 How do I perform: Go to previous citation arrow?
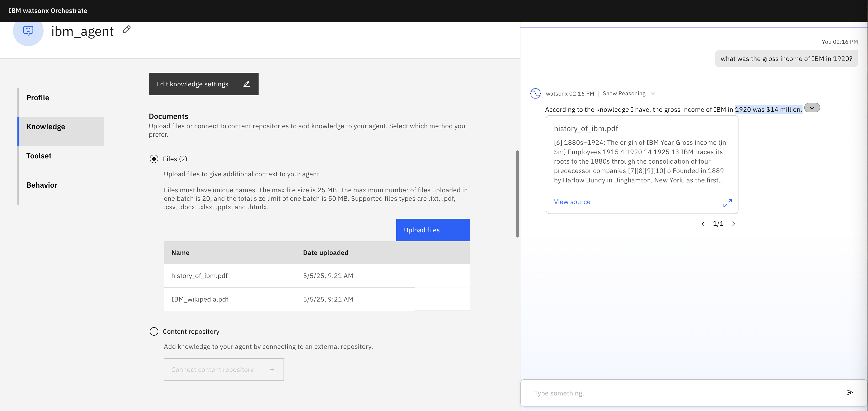(x=703, y=224)
